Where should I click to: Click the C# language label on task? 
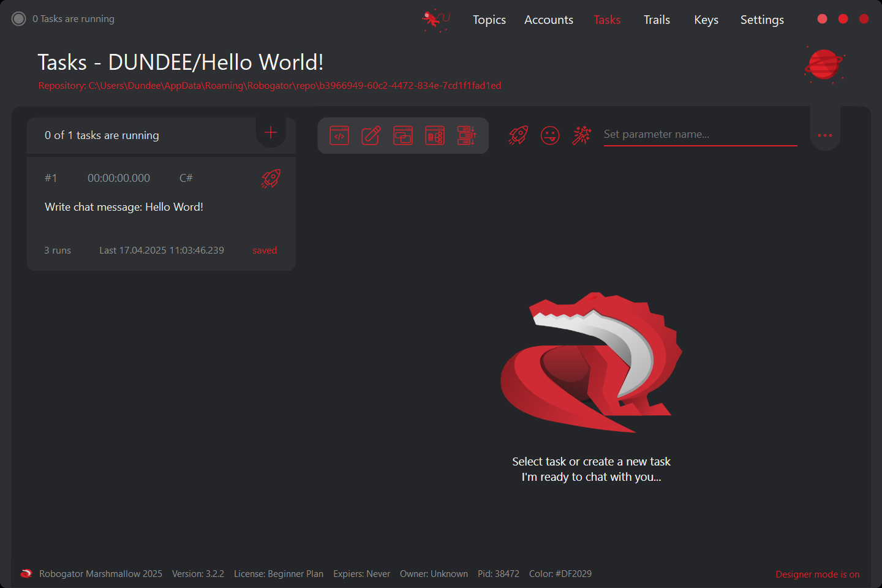186,178
